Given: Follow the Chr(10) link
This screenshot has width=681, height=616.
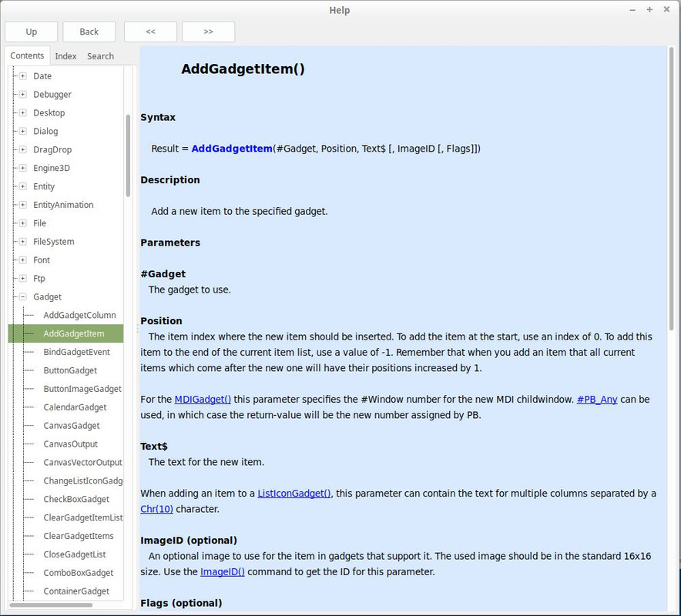Looking at the screenshot, I should (157, 509).
